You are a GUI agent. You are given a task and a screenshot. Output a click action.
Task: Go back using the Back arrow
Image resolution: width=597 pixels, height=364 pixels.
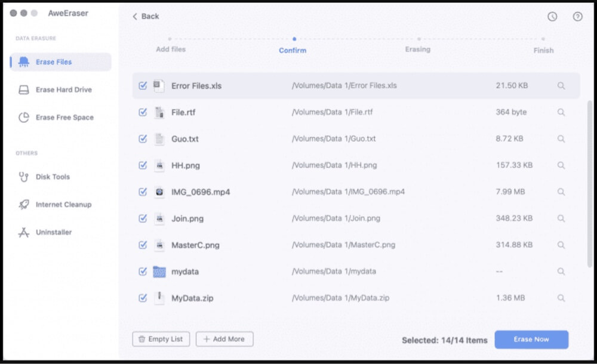click(x=144, y=17)
